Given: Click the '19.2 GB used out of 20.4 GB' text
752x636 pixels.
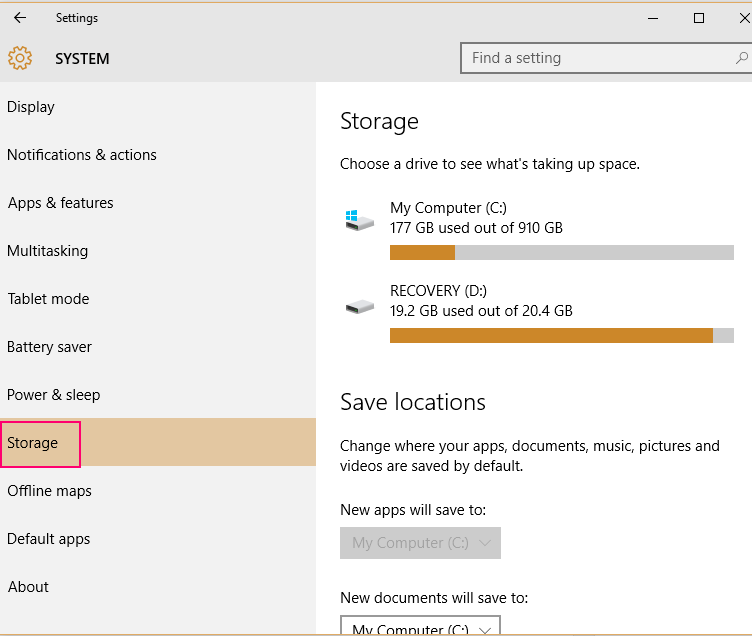Looking at the screenshot, I should click(x=481, y=311).
